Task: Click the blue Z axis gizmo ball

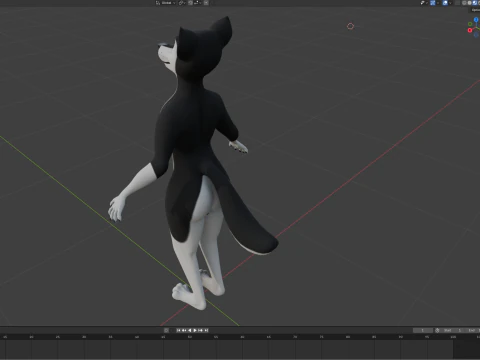Action: 476,19
